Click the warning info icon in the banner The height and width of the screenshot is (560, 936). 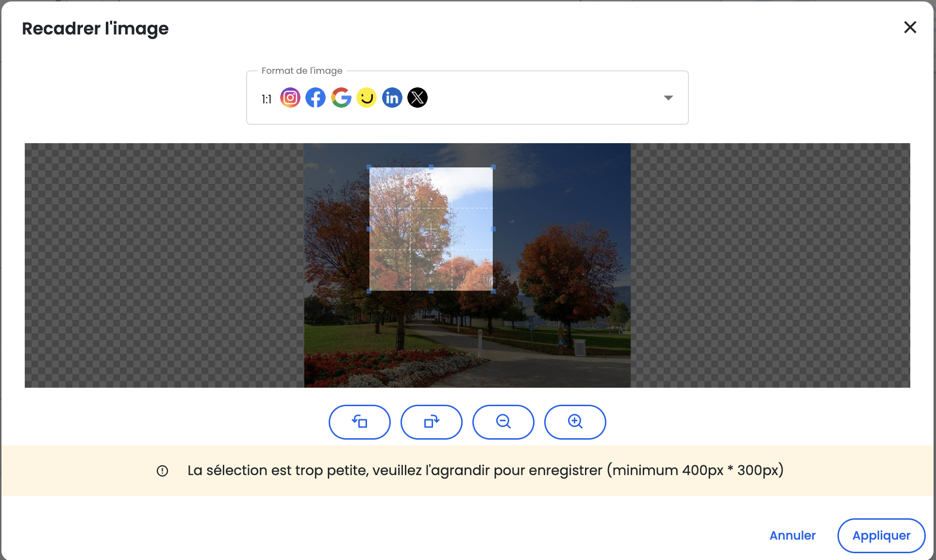coord(162,471)
